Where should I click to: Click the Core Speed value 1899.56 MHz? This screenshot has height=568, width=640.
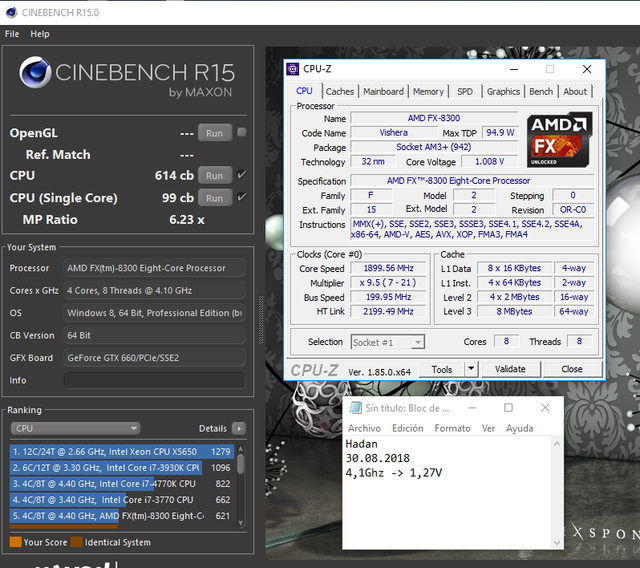(x=388, y=268)
